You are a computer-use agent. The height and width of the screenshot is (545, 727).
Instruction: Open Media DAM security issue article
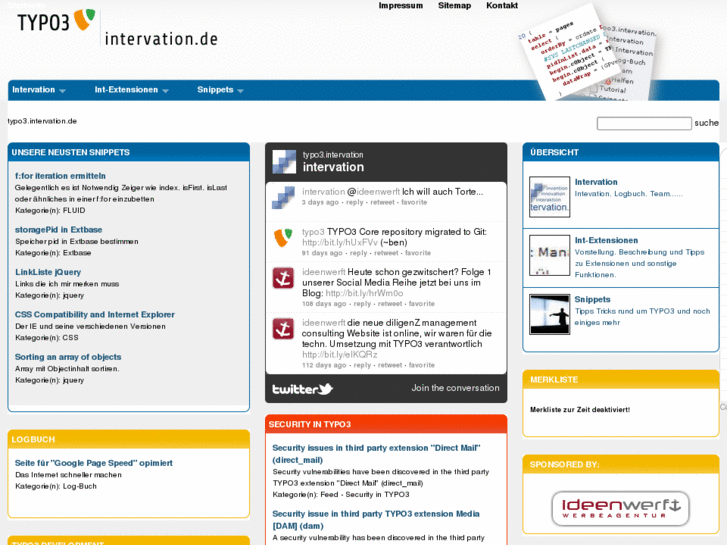[x=376, y=520]
